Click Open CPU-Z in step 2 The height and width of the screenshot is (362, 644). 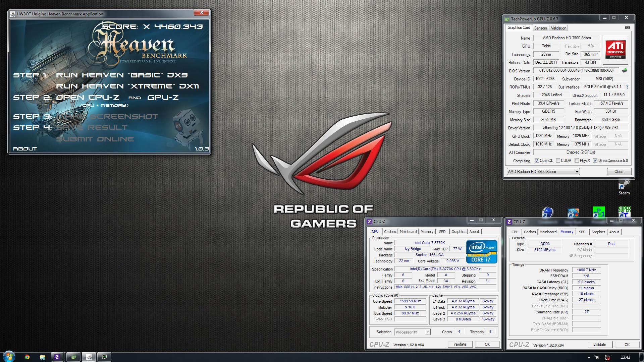pyautogui.click(x=88, y=98)
